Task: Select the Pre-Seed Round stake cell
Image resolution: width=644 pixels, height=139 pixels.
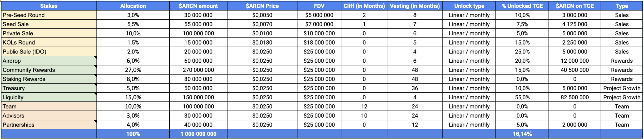Action: (49, 15)
